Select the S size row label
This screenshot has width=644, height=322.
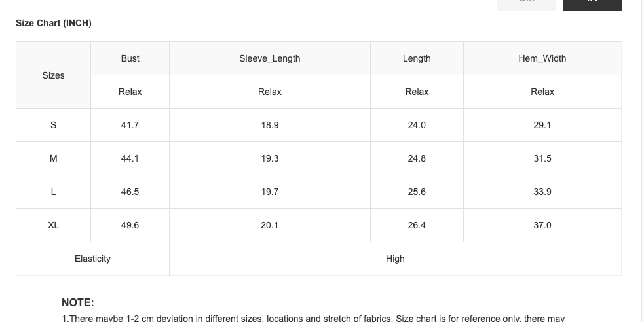(53, 125)
